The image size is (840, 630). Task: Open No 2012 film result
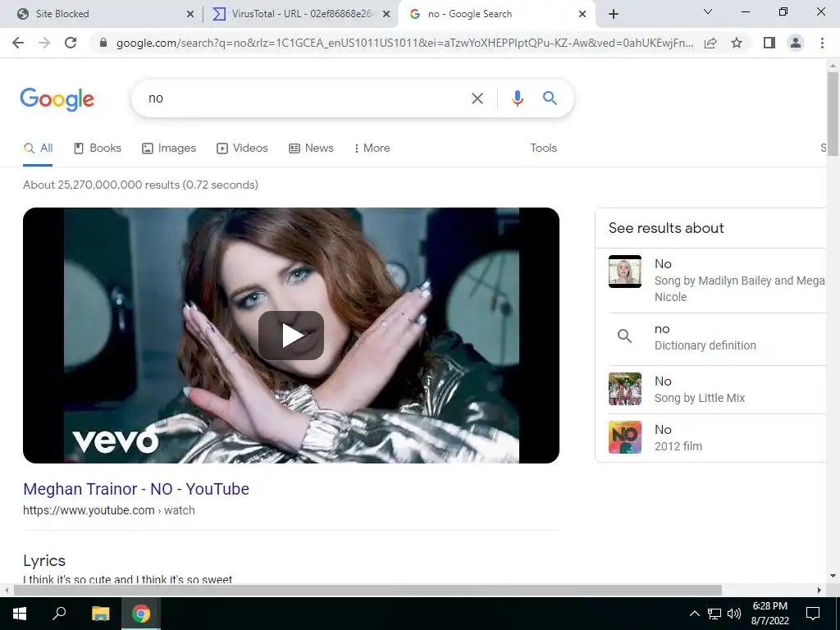coord(717,438)
